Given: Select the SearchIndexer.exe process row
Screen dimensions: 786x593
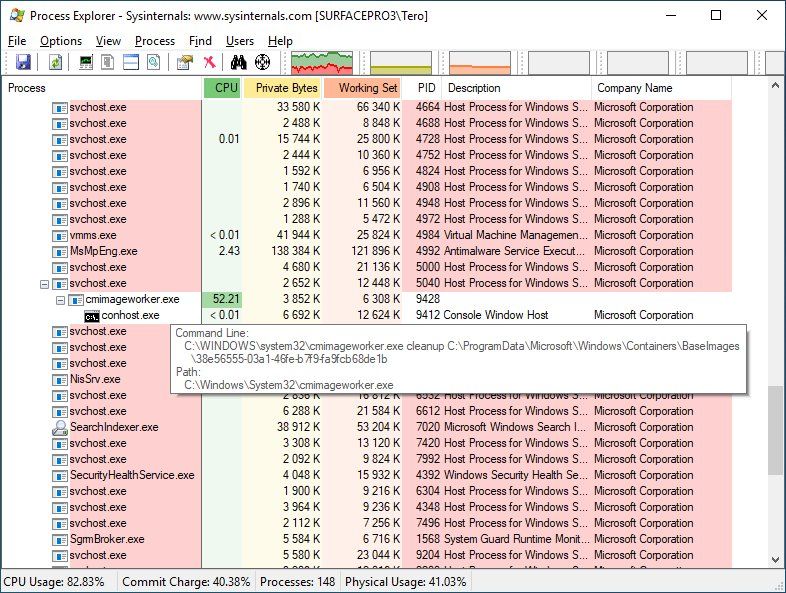Looking at the screenshot, I should [x=367, y=427].
